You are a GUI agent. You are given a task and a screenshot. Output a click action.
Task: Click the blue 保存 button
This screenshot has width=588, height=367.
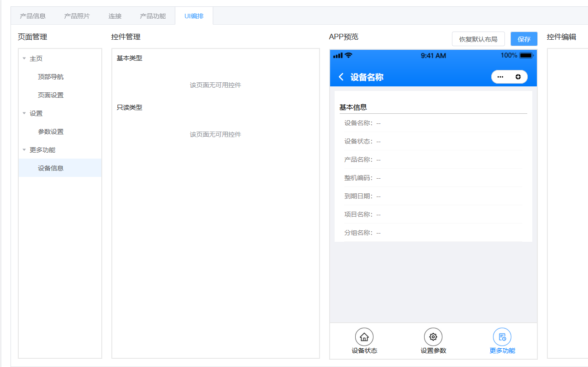coord(524,39)
